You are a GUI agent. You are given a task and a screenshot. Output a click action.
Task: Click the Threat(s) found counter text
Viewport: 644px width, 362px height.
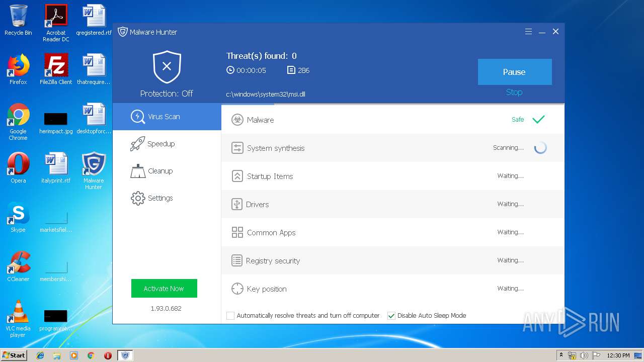262,56
